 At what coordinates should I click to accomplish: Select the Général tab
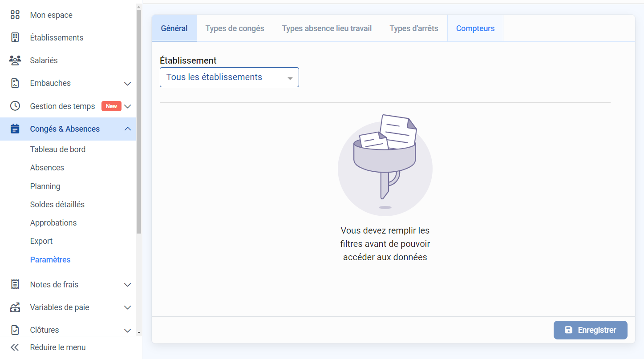coord(174,28)
